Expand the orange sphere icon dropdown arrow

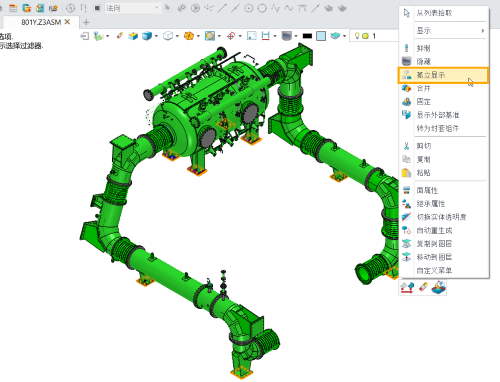tap(198, 36)
